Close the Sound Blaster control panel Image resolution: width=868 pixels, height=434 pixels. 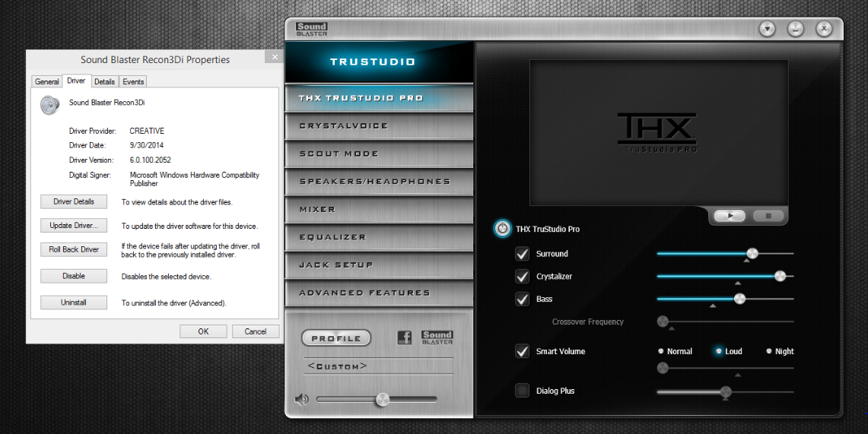(x=825, y=29)
